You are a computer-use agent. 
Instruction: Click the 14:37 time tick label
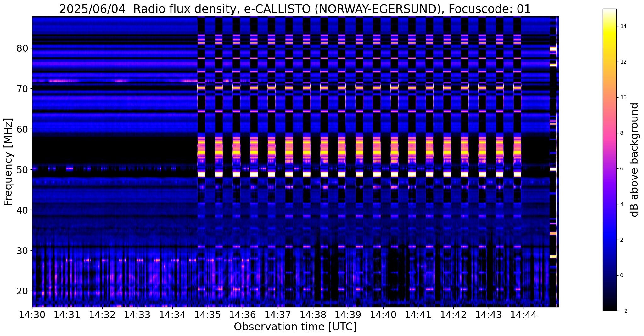[x=278, y=315]
